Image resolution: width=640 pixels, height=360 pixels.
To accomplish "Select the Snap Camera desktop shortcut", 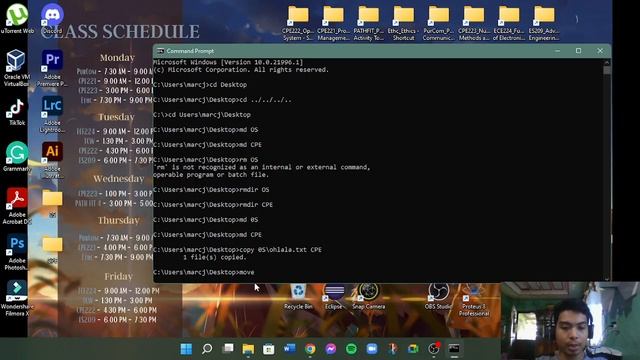I will click(x=369, y=296).
